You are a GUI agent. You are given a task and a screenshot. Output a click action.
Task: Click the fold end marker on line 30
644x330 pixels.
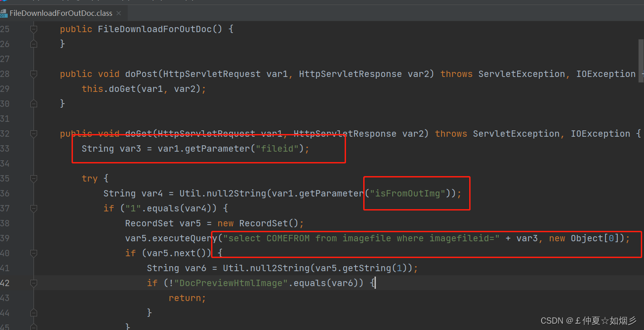pos(34,104)
